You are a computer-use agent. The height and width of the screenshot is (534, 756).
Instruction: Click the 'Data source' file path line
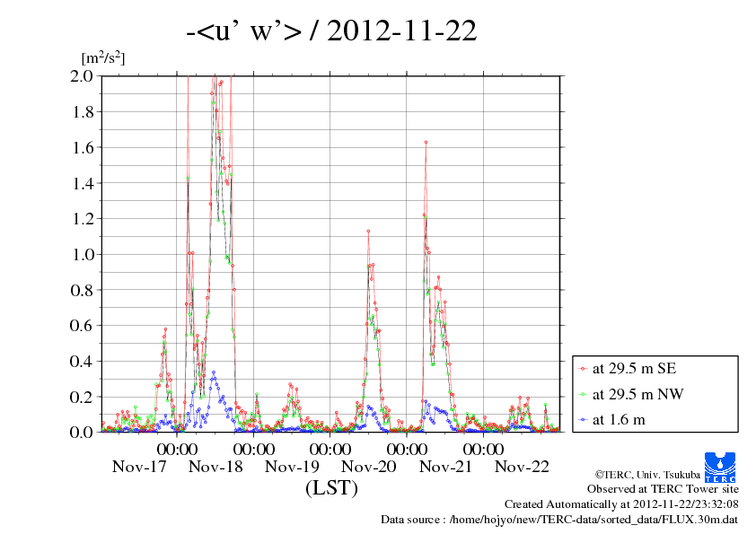[x=559, y=520]
